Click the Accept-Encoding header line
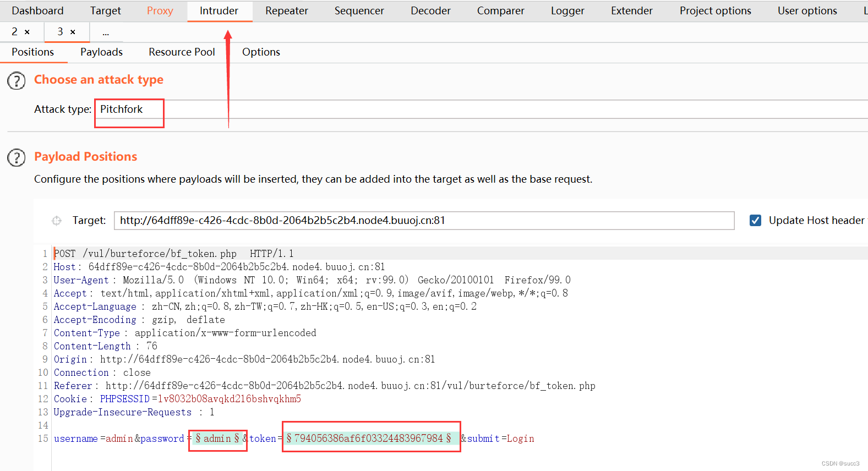This screenshot has height=471, width=868. tap(139, 320)
